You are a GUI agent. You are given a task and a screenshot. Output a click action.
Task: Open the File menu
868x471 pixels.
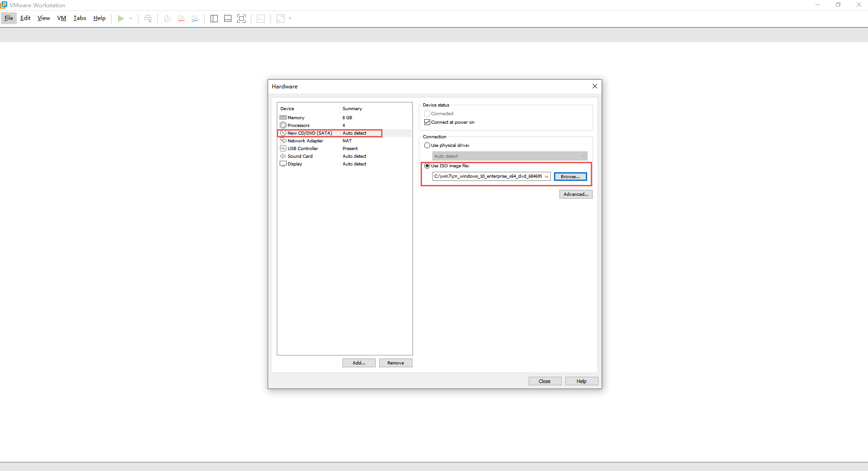click(x=9, y=18)
